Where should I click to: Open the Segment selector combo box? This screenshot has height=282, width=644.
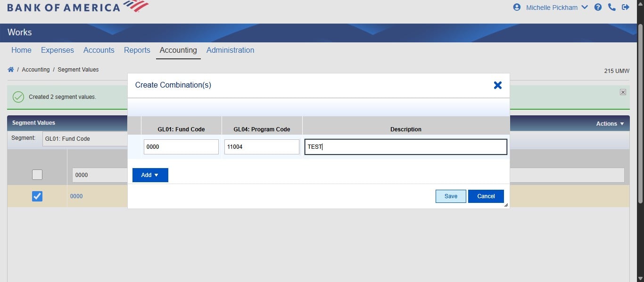click(85, 138)
